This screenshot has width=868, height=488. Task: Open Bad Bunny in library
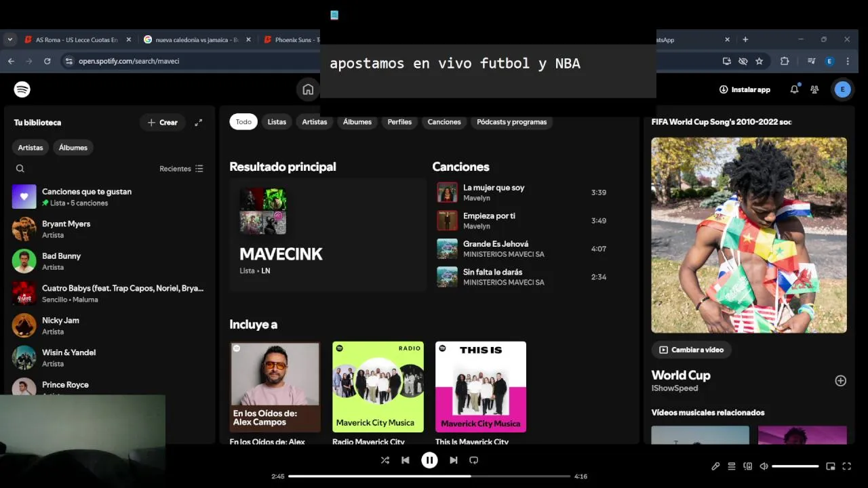(x=108, y=261)
